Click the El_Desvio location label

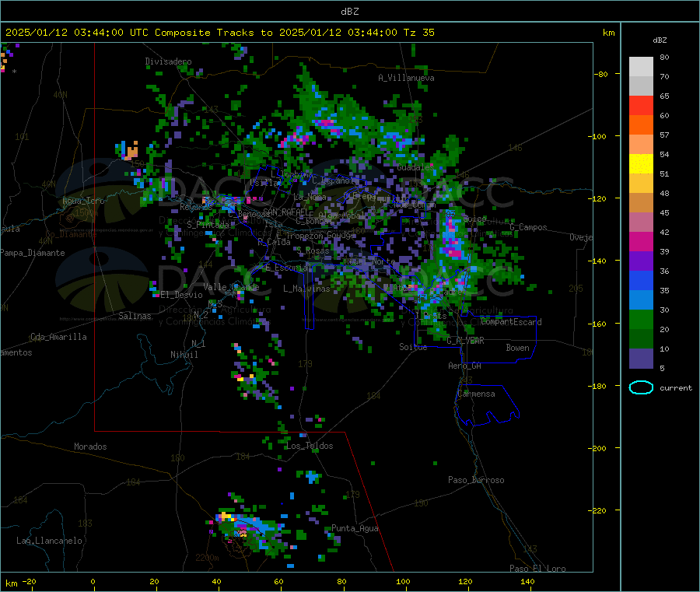(x=181, y=295)
